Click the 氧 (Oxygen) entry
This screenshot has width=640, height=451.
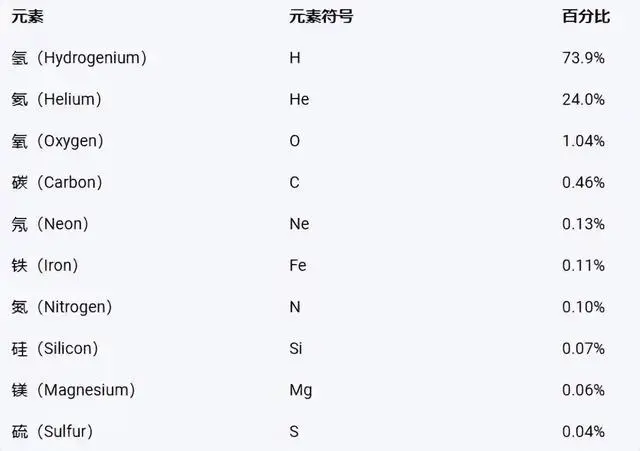pyautogui.click(x=58, y=141)
